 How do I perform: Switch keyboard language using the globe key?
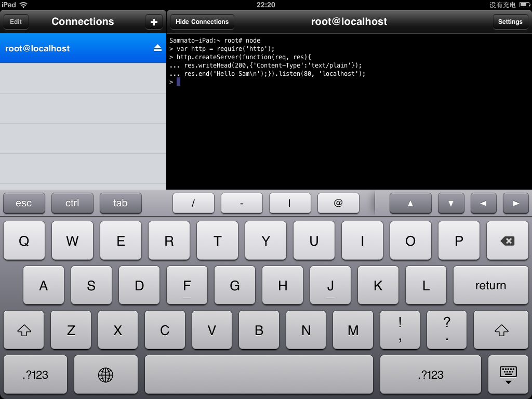click(x=105, y=375)
